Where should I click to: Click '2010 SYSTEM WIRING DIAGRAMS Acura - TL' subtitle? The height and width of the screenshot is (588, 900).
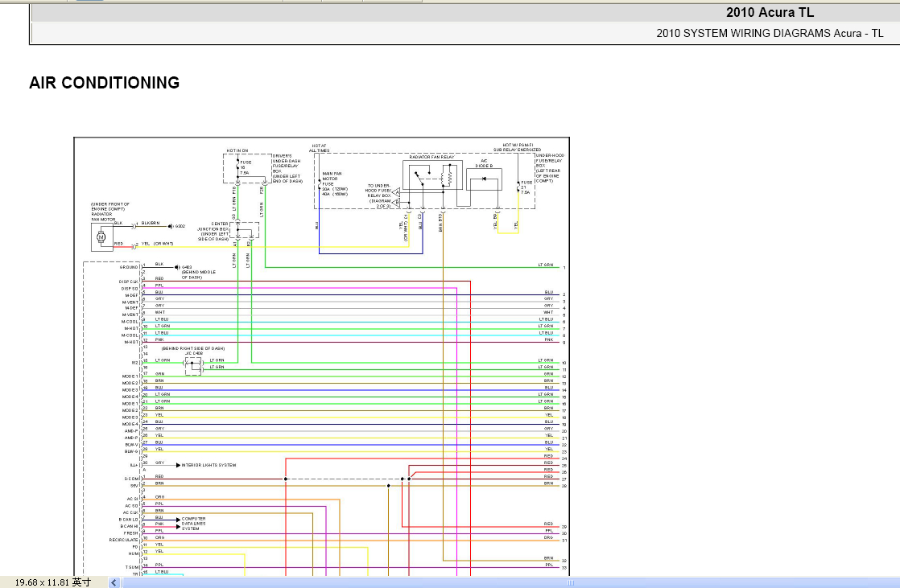(x=770, y=33)
